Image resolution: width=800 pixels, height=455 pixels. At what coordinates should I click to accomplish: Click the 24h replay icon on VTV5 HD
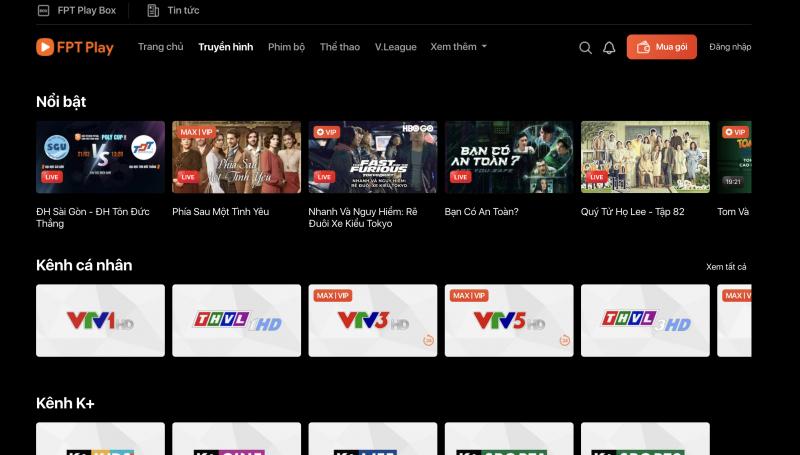[x=564, y=340]
